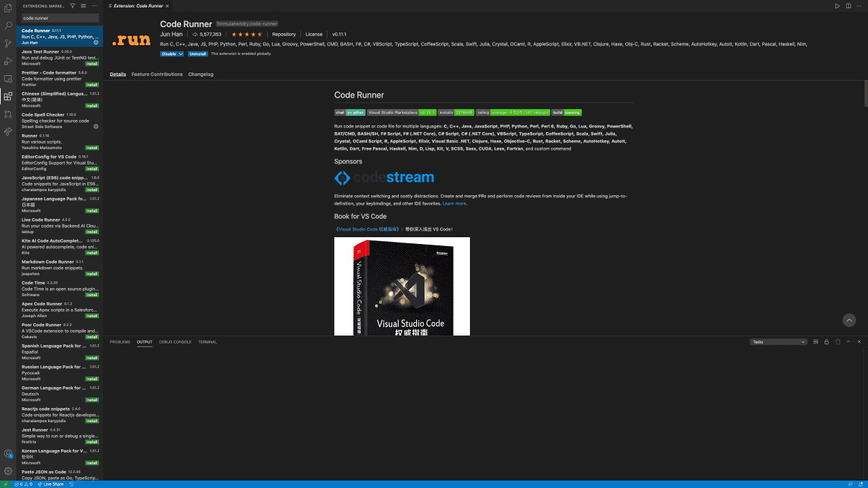Install Chinese (Simplified) Language Pack
This screenshot has height=488, width=868.
[x=92, y=106]
